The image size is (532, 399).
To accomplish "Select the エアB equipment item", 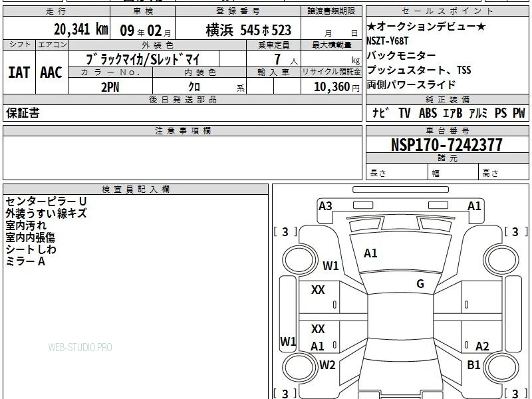I will 453,112.
